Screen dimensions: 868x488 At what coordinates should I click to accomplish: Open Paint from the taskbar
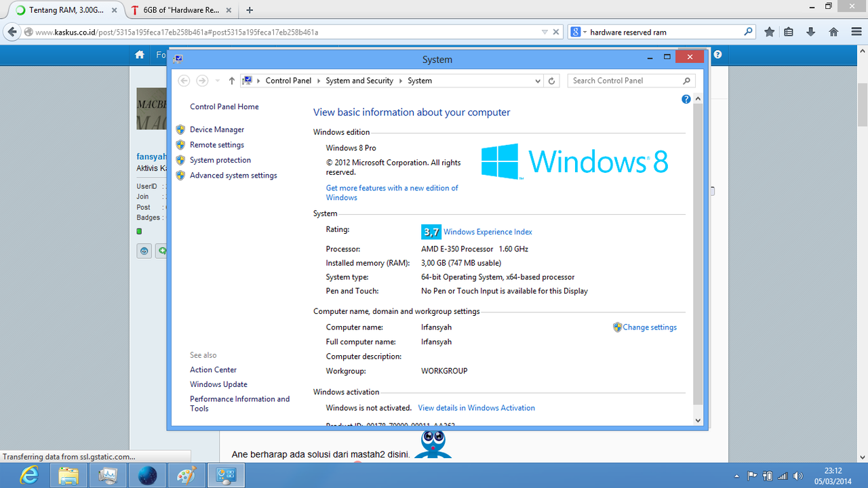186,476
